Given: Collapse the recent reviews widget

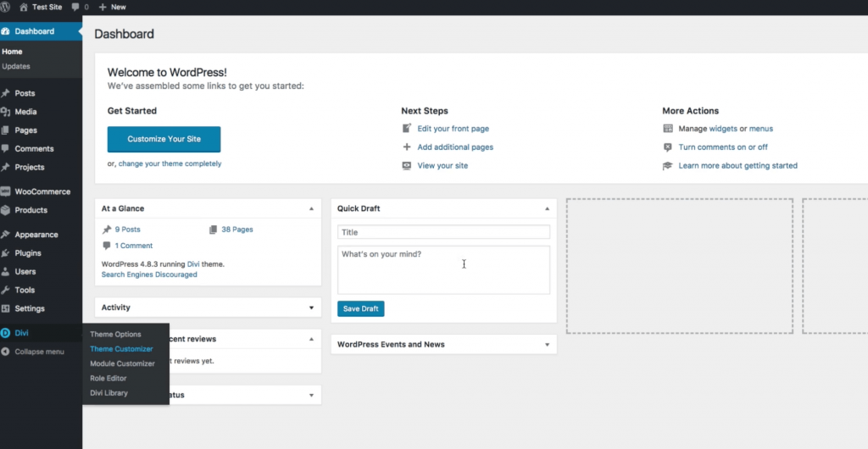Looking at the screenshot, I should pos(311,339).
